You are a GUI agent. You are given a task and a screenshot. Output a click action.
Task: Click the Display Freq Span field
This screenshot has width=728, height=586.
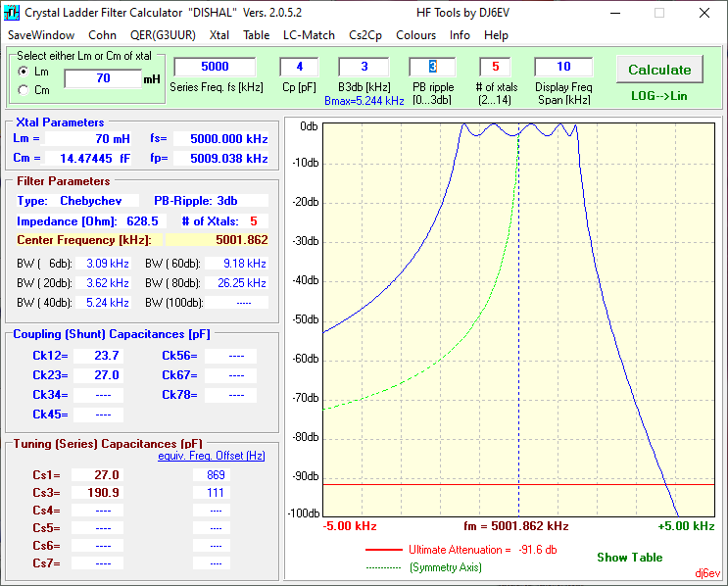(x=563, y=67)
